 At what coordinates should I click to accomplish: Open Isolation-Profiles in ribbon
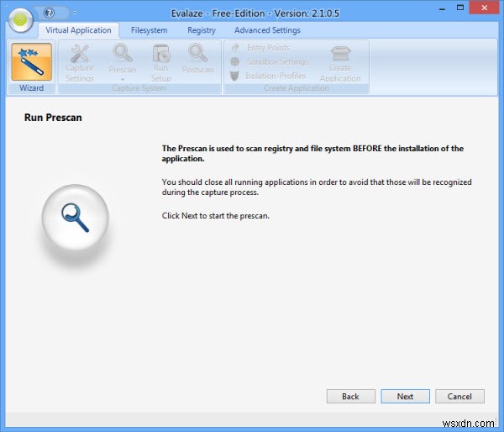point(268,76)
